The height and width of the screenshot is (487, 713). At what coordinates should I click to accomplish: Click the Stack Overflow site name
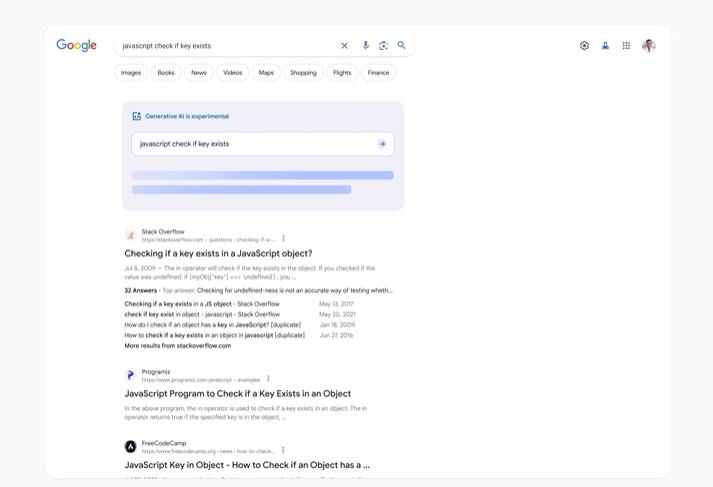coord(163,231)
